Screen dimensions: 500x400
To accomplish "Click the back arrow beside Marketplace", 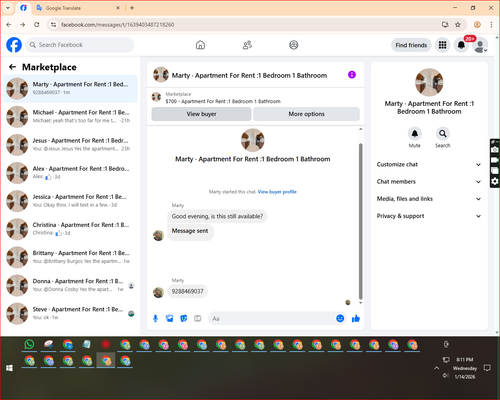I will coord(12,67).
